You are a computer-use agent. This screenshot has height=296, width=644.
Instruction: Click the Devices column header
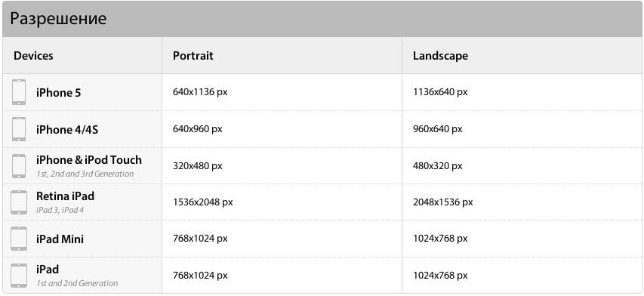tap(33, 55)
